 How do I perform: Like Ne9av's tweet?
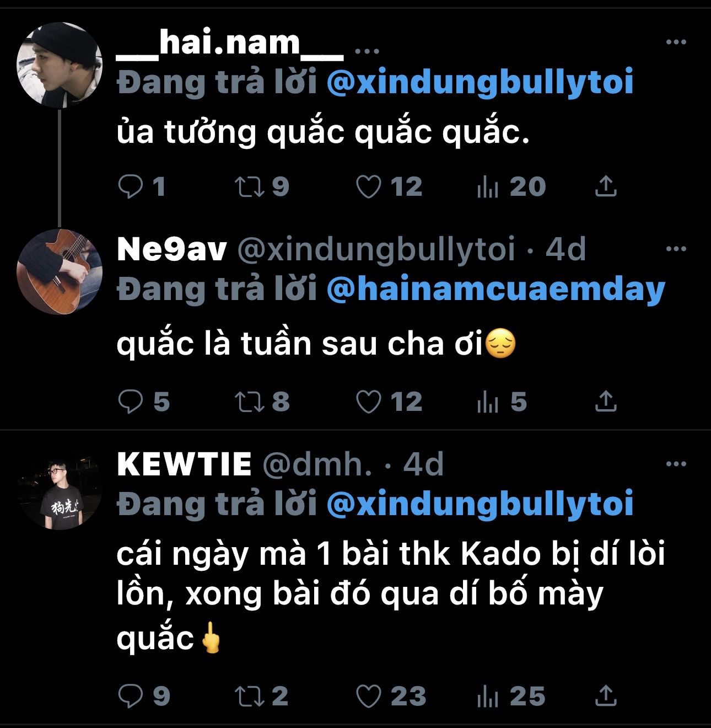click(368, 402)
